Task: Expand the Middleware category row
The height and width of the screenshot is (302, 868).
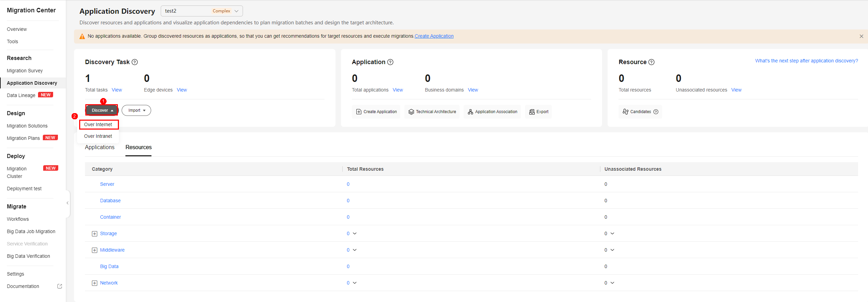Action: tap(95, 250)
